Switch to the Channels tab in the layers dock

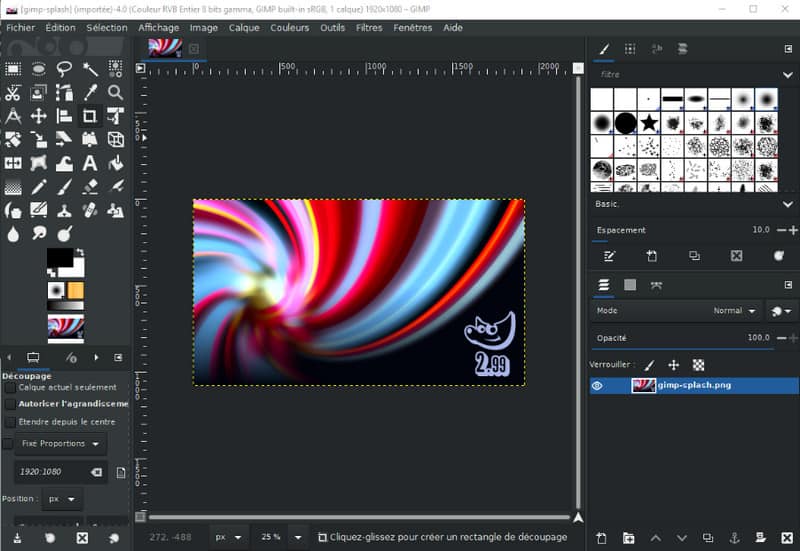[630, 285]
